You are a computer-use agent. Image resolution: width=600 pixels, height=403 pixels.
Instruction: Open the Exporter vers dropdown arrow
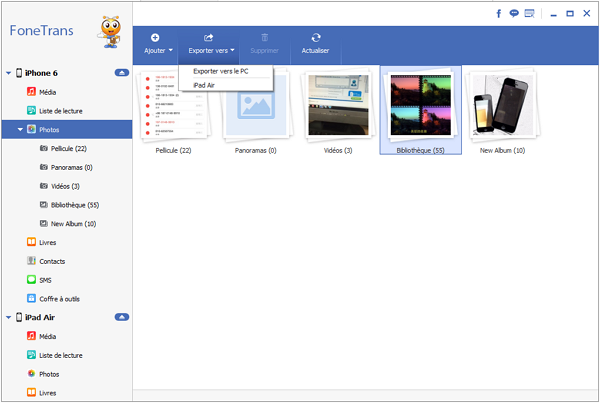coord(232,50)
